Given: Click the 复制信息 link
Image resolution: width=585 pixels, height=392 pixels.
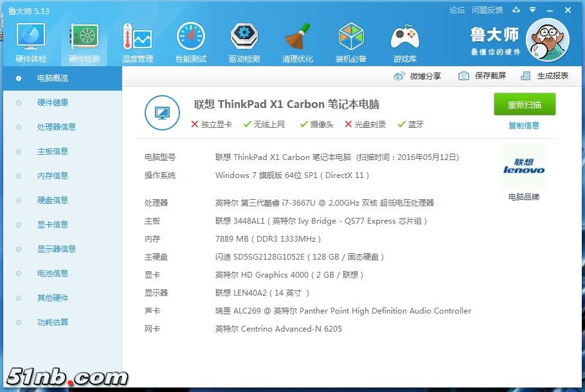Looking at the screenshot, I should [524, 125].
